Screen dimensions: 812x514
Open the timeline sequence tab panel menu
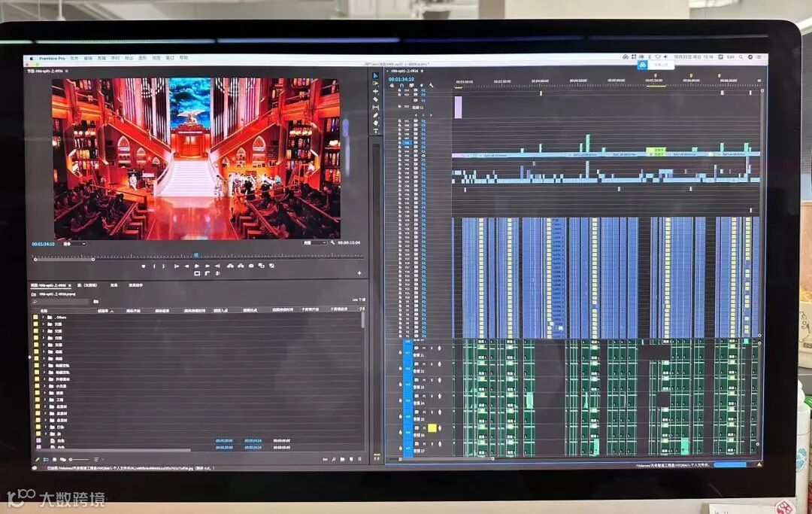pos(422,71)
